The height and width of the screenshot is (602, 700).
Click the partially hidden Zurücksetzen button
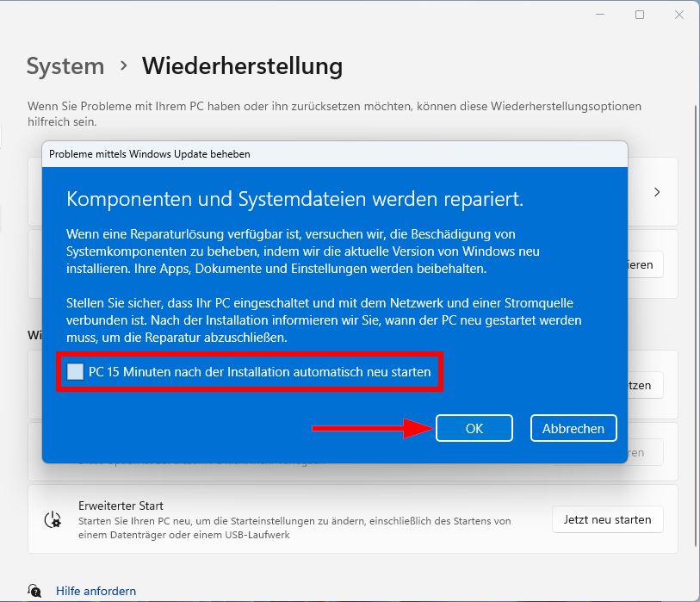coord(641,385)
